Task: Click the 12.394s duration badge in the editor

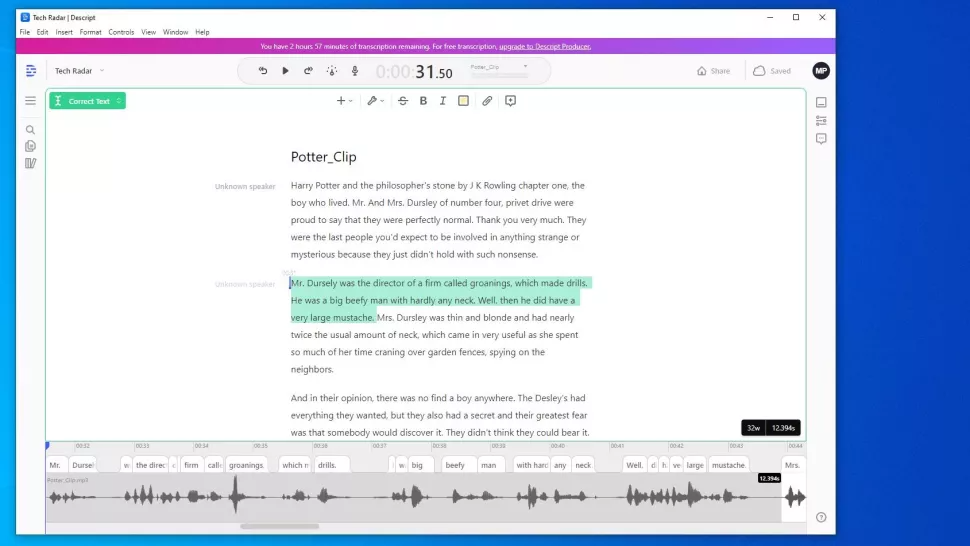Action: tap(783, 428)
